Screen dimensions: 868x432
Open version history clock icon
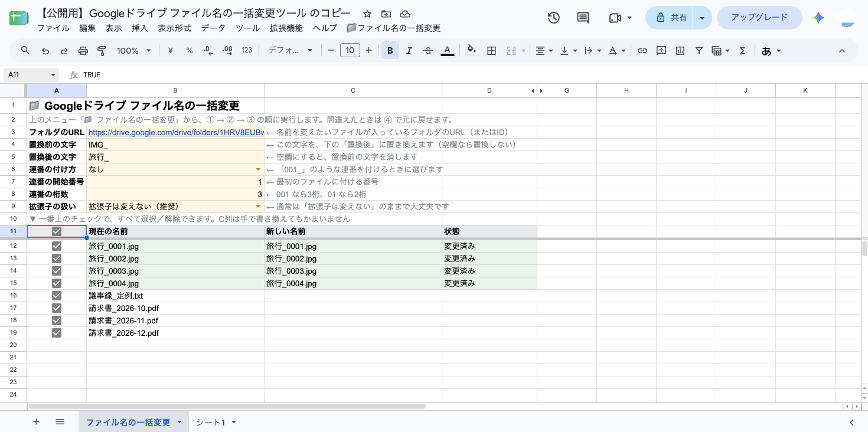(x=554, y=18)
